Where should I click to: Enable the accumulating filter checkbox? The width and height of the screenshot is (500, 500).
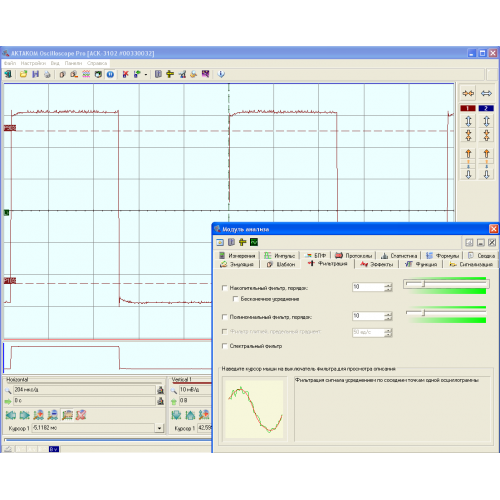pyautogui.click(x=225, y=288)
